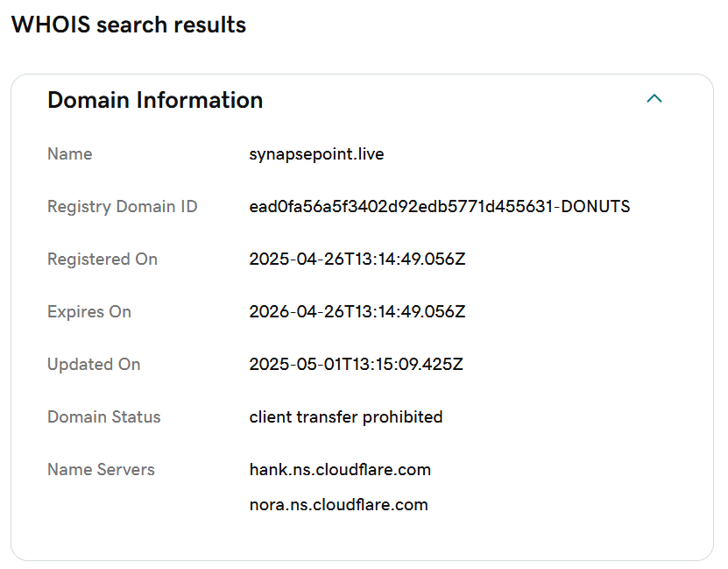Click the Registered On label
Viewport: 728px width, 569px height.
click(x=102, y=260)
